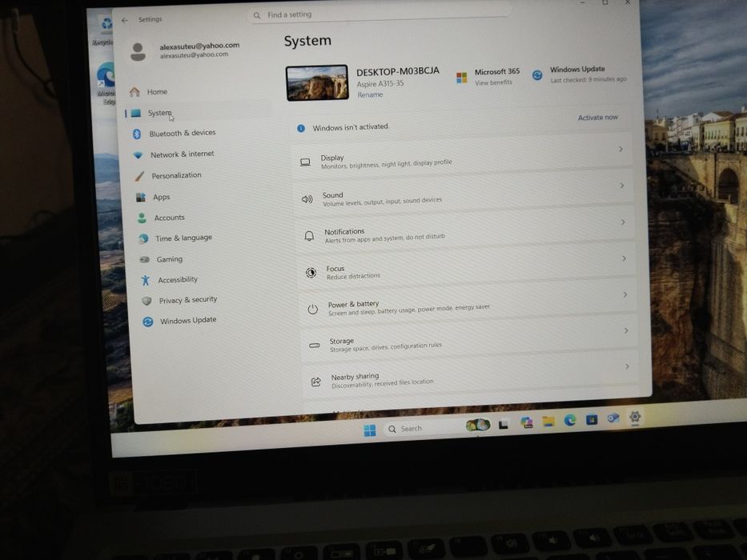Launch Microsoft Edge from the taskbar
Viewport: 747px width, 560px height.
[x=570, y=420]
